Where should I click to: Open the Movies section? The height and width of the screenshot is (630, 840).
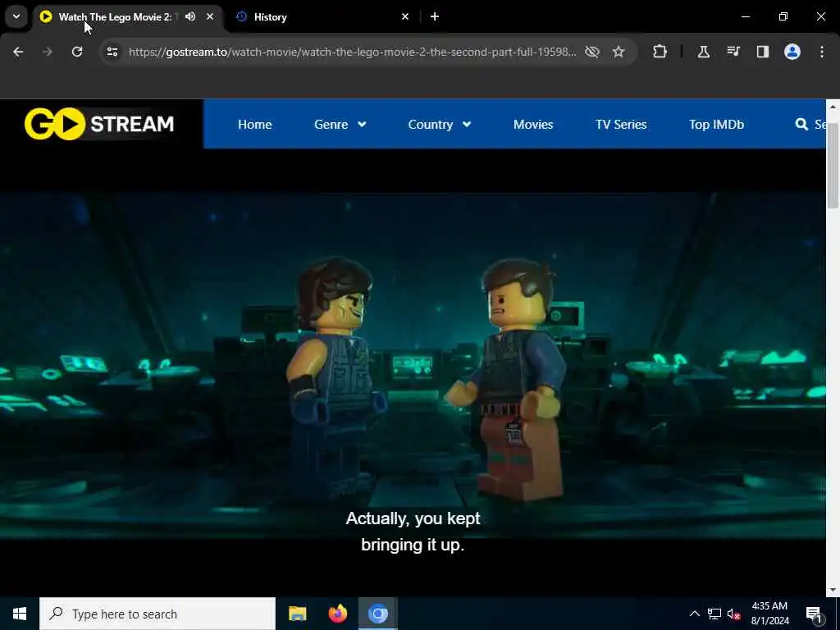click(x=533, y=125)
